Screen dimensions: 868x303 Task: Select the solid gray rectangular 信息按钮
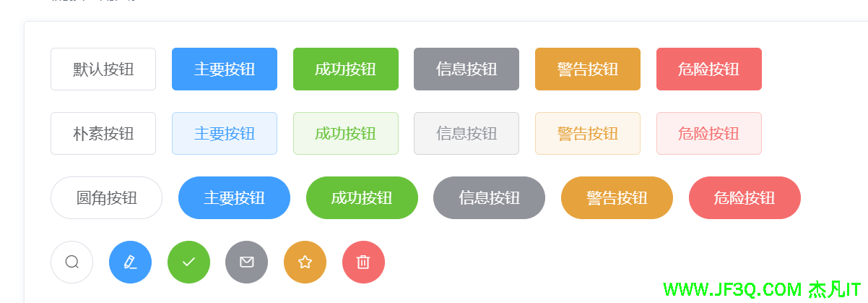click(466, 69)
